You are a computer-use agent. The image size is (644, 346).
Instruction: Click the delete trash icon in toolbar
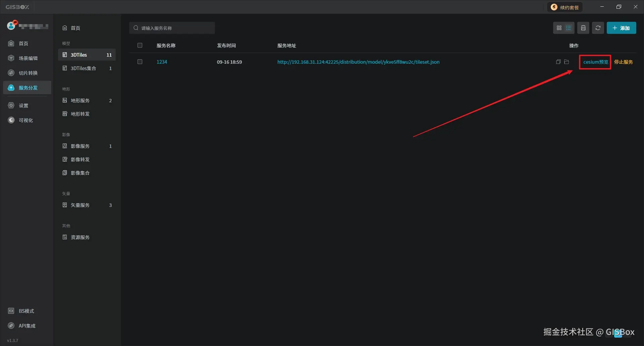click(583, 28)
